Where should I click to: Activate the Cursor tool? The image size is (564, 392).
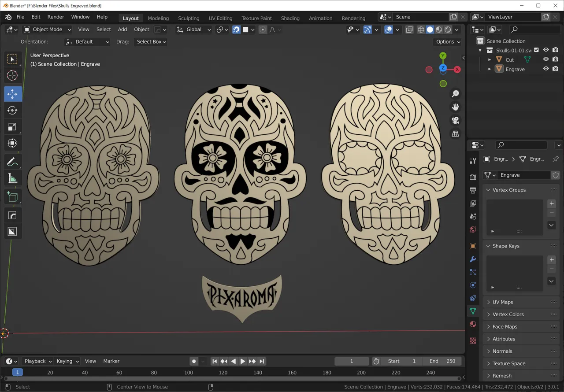point(12,76)
